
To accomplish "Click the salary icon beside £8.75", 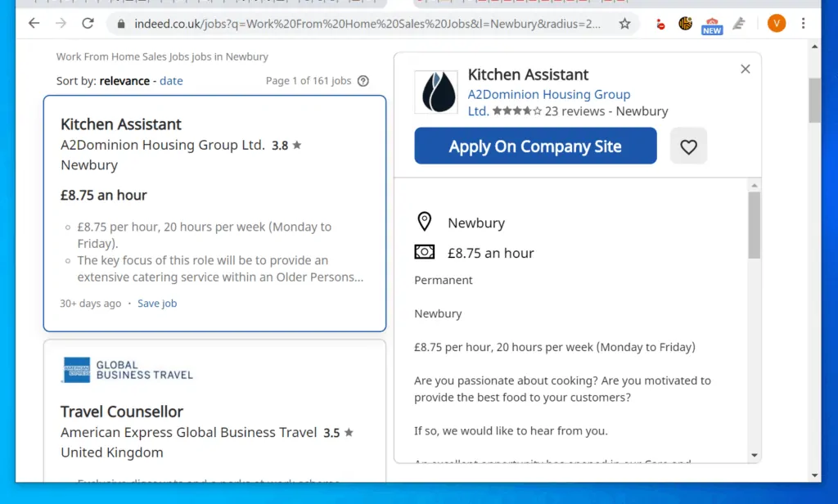I will [x=424, y=252].
